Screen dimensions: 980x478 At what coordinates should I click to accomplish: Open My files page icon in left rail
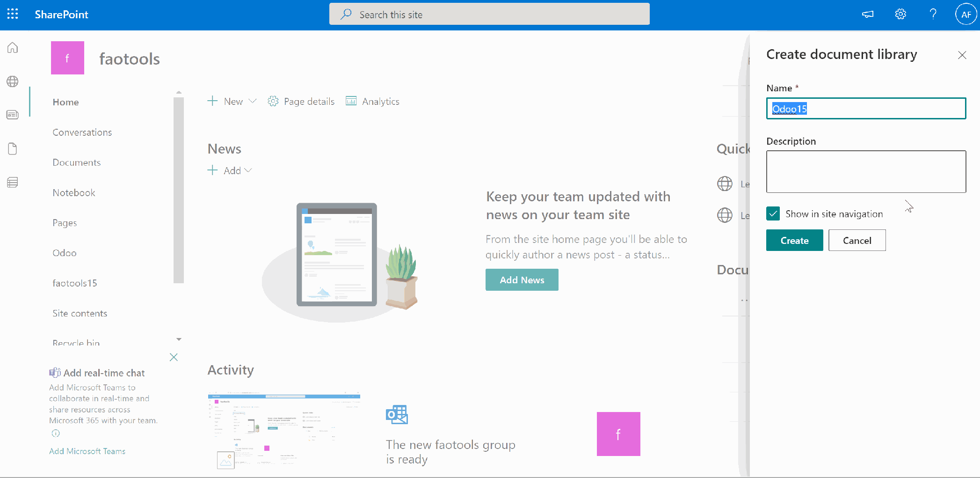click(x=13, y=149)
